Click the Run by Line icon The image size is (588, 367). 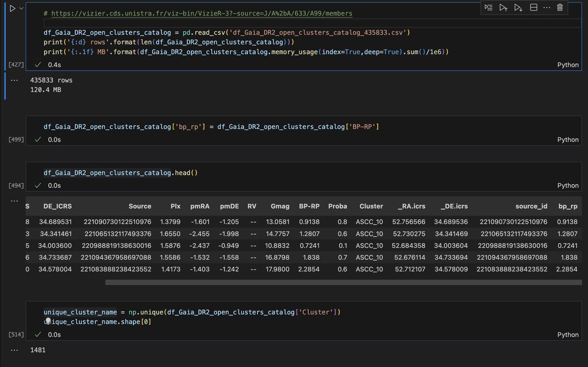point(488,7)
